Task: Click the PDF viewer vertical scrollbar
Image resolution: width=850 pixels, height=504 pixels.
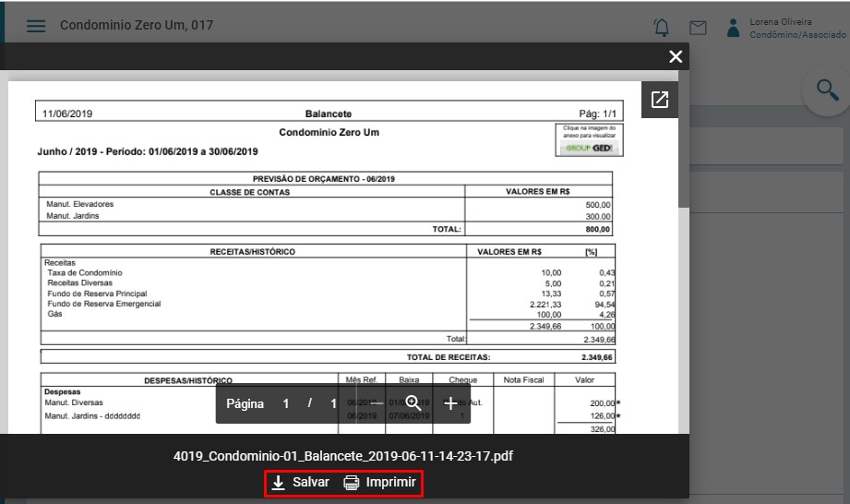Action: tap(684, 138)
